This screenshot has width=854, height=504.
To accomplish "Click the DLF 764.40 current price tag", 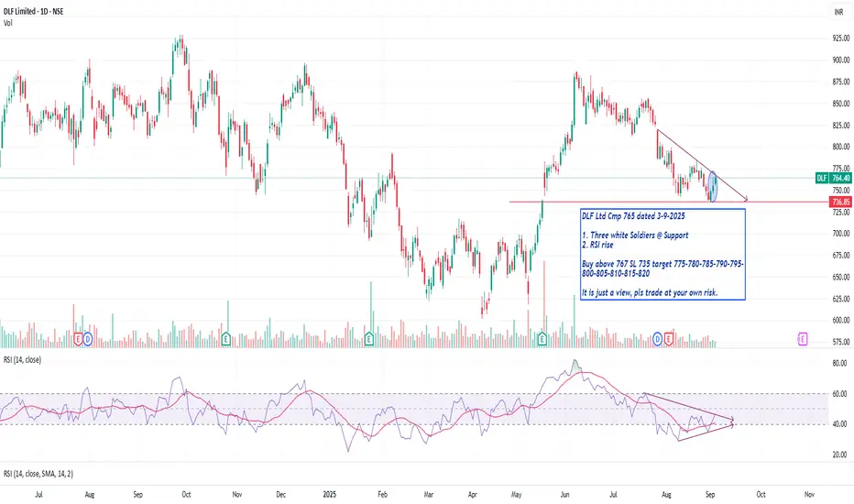I will (834, 178).
